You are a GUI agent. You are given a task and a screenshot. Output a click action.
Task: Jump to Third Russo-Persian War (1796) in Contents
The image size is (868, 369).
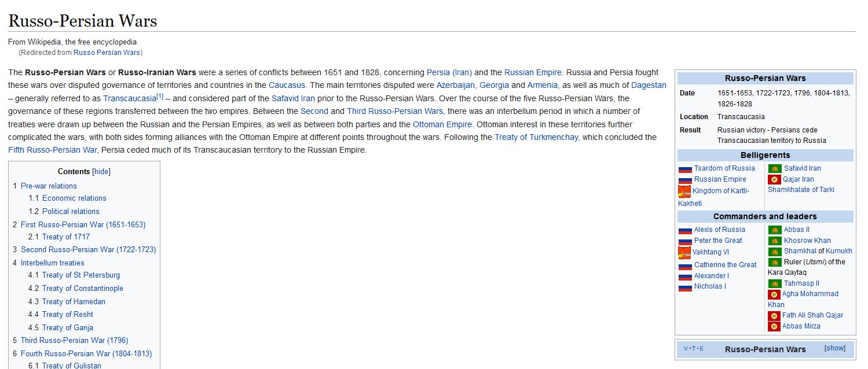pyautogui.click(x=75, y=341)
